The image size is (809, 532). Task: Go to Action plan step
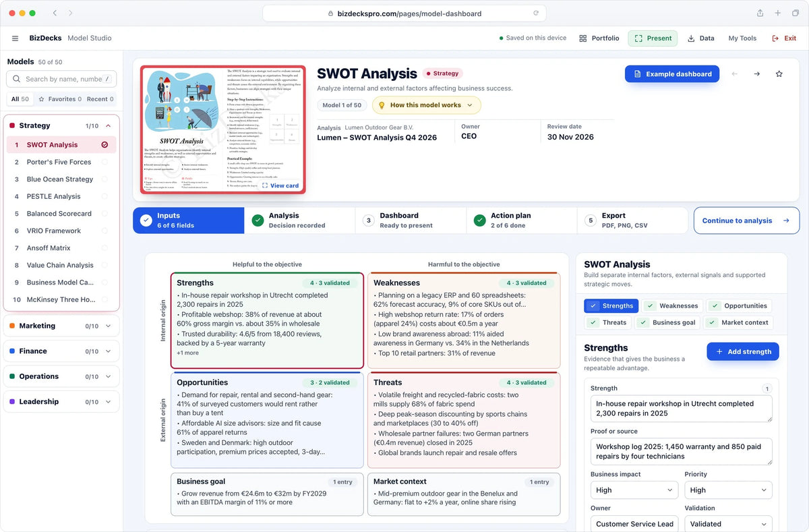[522, 220]
